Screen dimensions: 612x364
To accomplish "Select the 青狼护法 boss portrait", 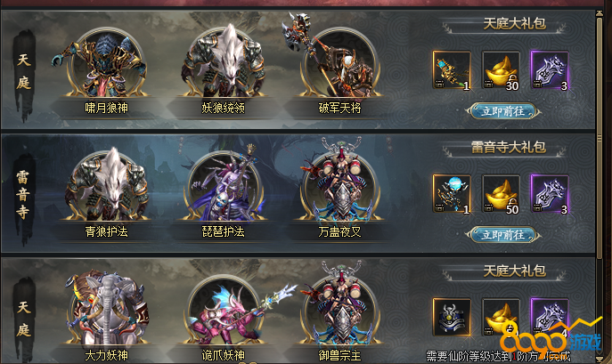I will tap(106, 185).
